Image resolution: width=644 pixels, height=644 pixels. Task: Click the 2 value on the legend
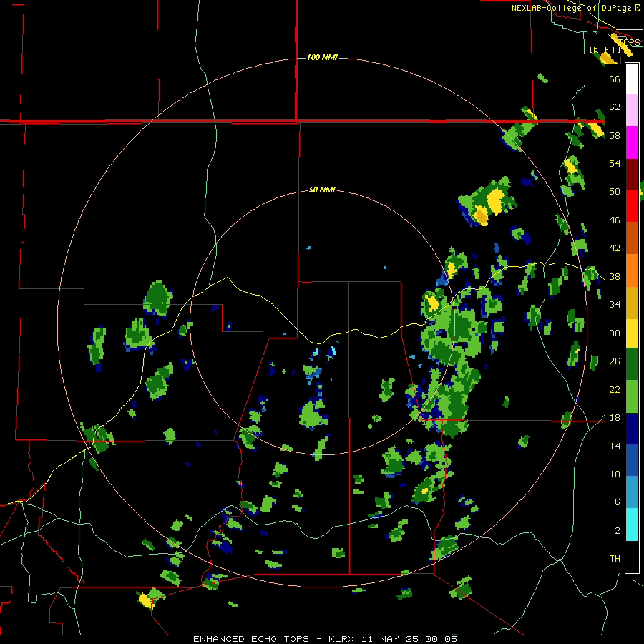click(617, 531)
